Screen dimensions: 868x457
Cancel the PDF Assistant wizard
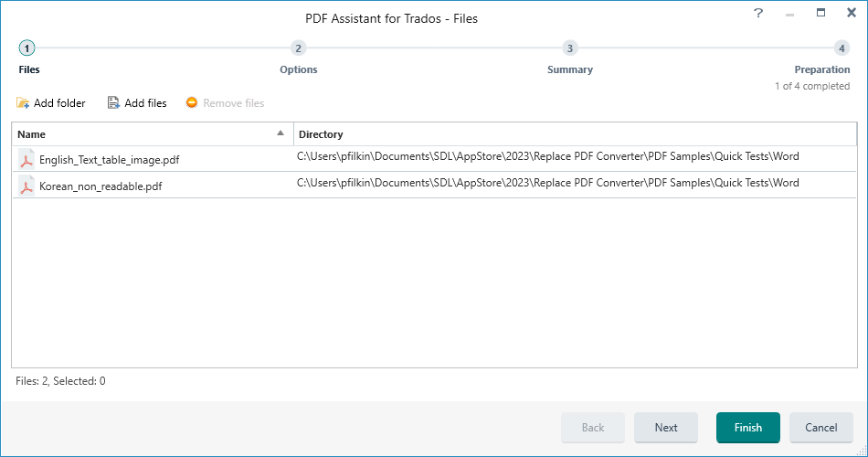pos(821,428)
